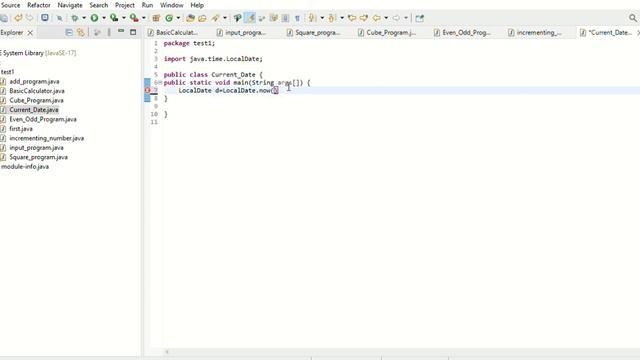The height and width of the screenshot is (360, 640).
Task: Open the Back history dropdown arrow
Action: point(386,18)
